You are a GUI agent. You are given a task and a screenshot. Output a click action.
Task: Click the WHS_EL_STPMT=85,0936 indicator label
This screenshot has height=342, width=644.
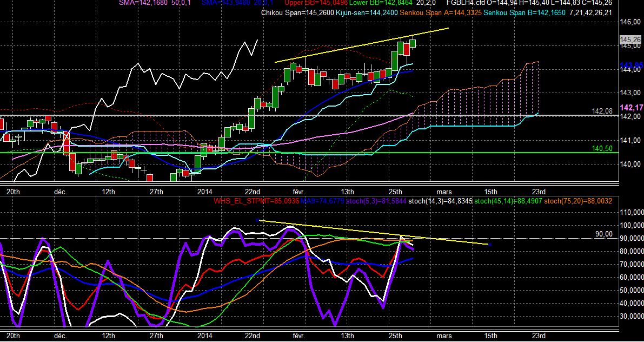point(256,201)
